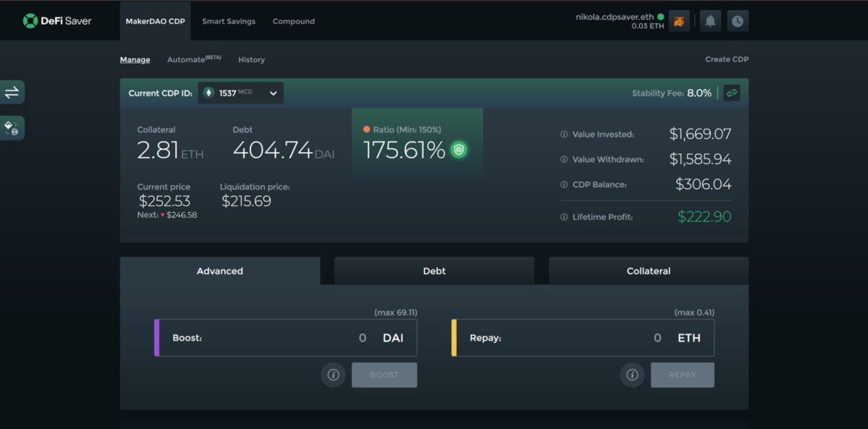
Task: Switch to the Debt actions tab
Action: [434, 271]
